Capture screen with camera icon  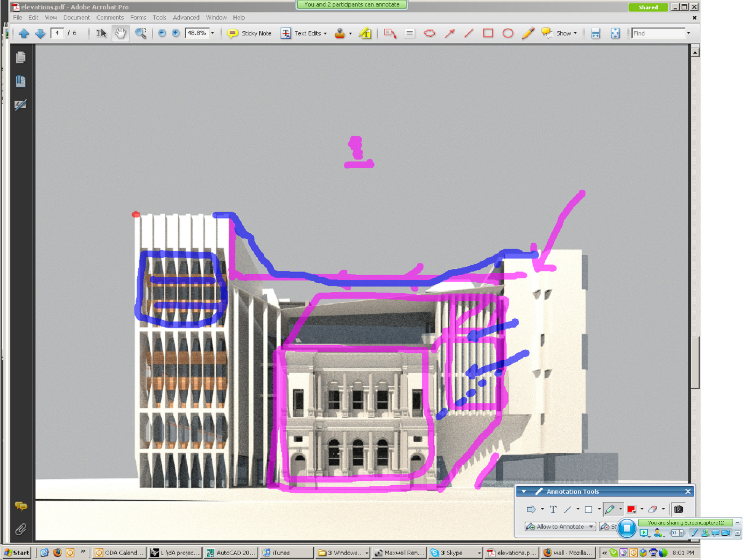click(x=678, y=509)
